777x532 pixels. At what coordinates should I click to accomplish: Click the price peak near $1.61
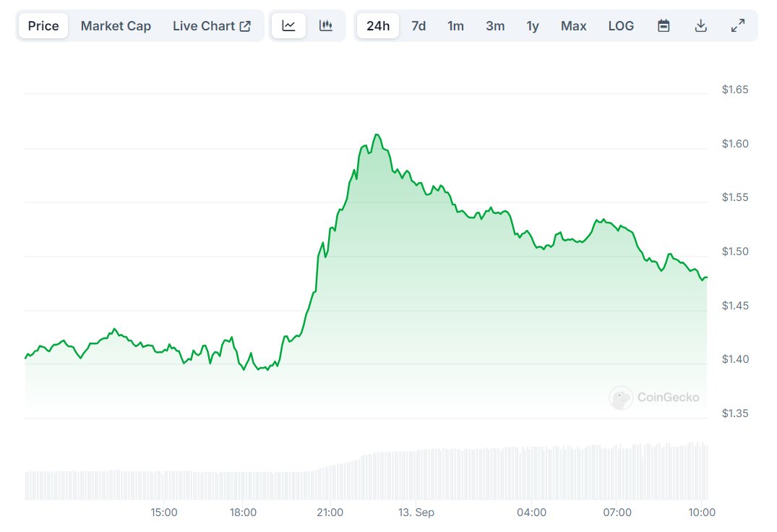point(376,134)
